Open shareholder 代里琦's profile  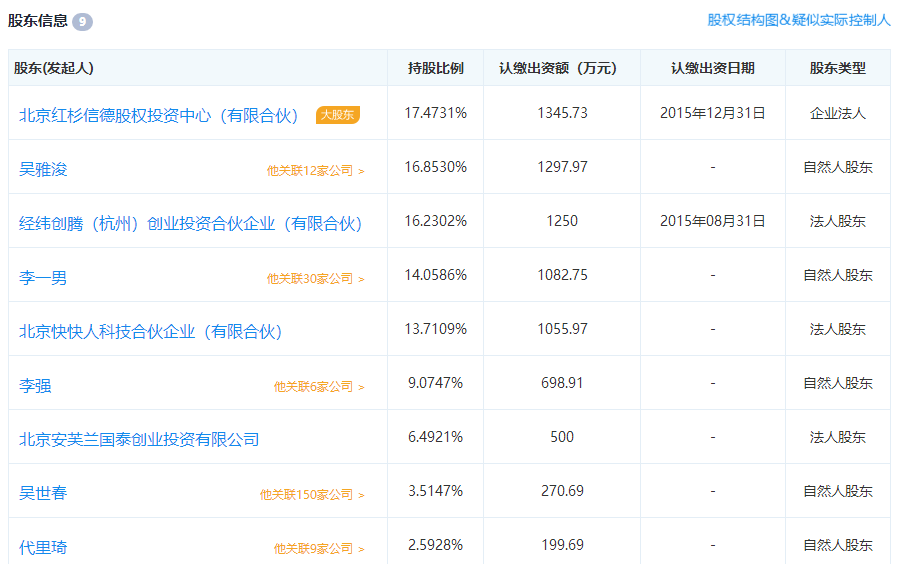click(x=43, y=547)
